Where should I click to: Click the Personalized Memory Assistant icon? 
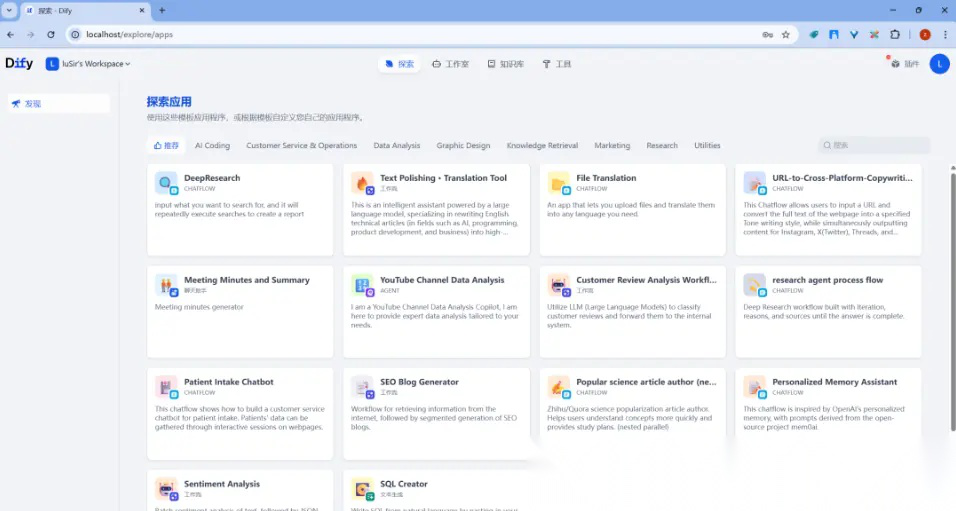754,386
